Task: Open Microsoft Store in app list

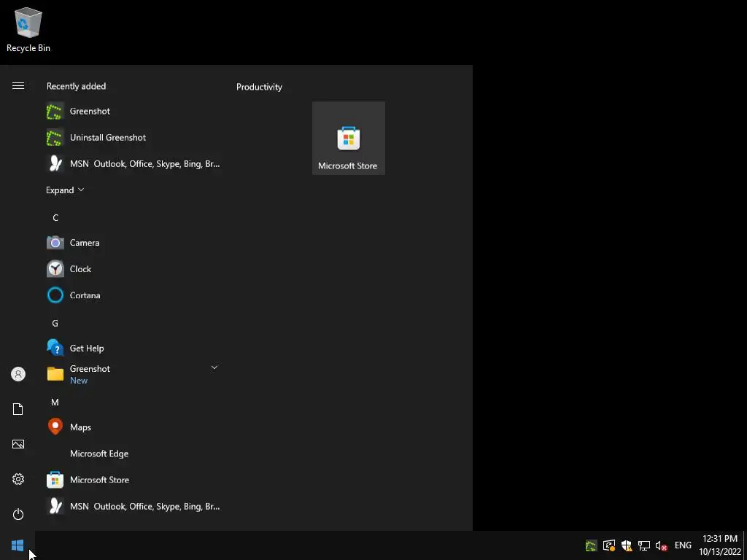Action: (x=133, y=480)
